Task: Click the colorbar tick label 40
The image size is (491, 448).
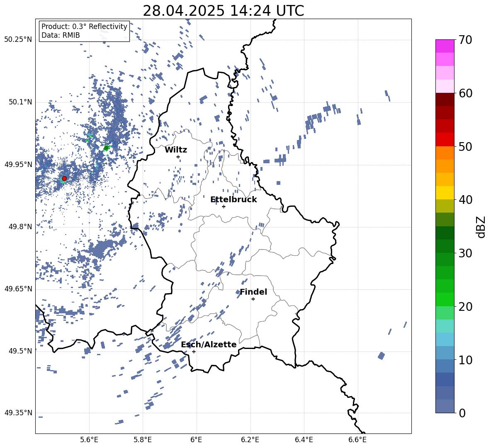Action: point(465,200)
